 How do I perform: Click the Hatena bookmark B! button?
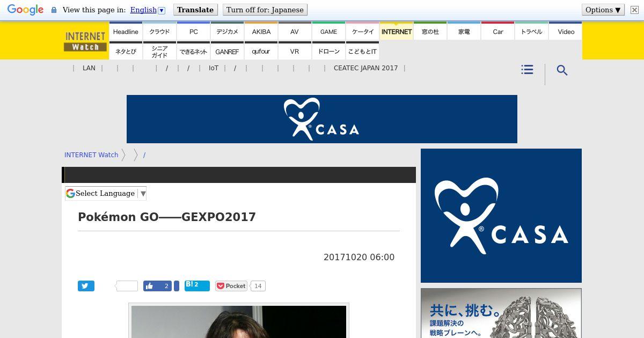tap(197, 285)
